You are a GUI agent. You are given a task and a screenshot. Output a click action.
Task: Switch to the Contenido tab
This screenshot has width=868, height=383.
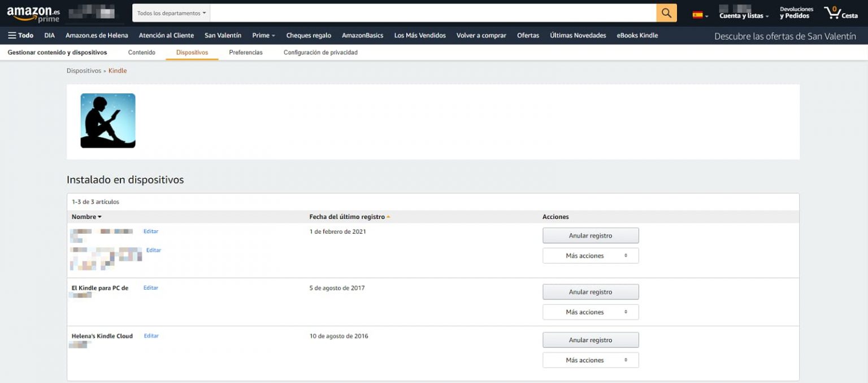point(142,52)
